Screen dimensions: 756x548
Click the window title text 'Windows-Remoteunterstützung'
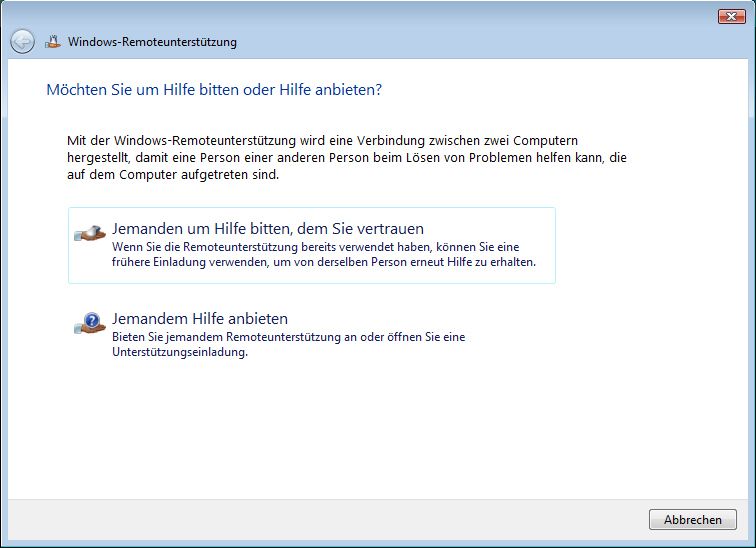(x=152, y=42)
